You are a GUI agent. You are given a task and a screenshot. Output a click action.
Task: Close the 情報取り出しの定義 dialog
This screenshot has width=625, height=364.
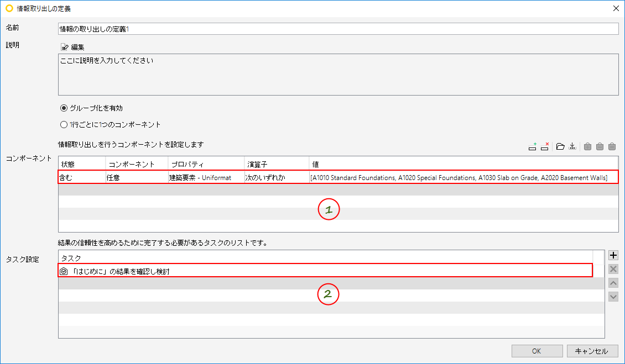tap(616, 8)
